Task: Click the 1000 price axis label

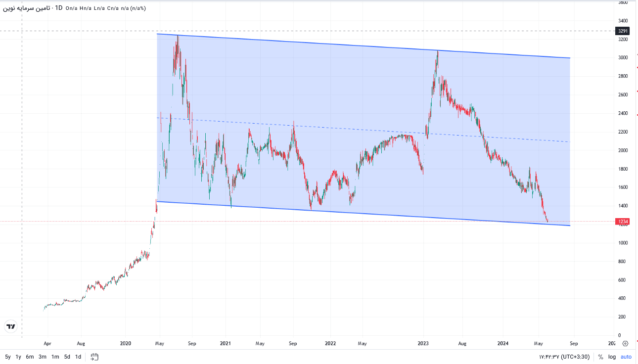Action: pos(623,243)
